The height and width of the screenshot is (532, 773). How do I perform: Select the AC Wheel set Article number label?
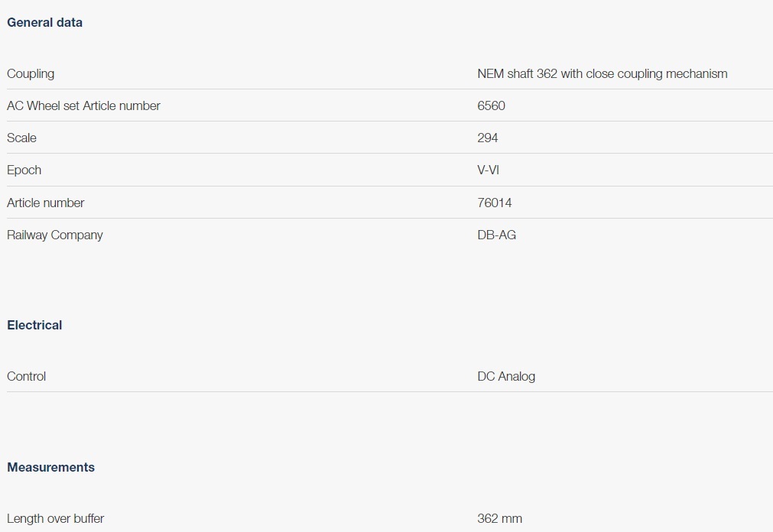(83, 105)
